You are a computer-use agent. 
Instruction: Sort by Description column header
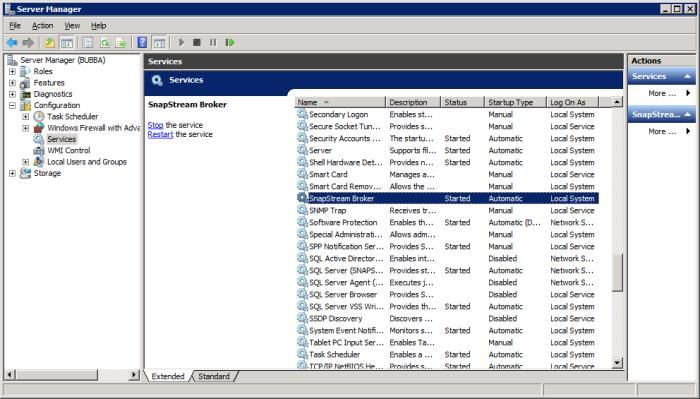tap(413, 102)
